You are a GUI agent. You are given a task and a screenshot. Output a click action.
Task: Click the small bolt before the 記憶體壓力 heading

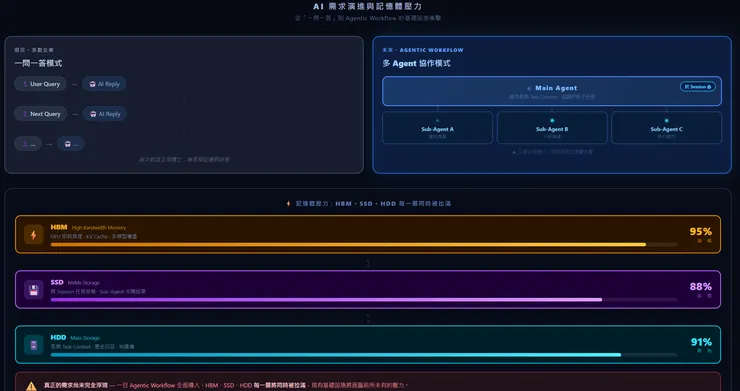(289, 204)
